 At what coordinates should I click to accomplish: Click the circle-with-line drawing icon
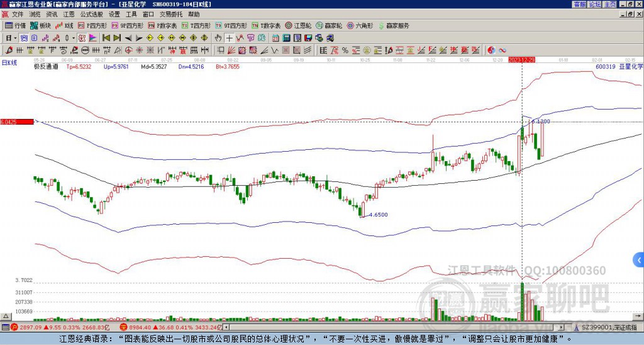[x=85, y=50]
